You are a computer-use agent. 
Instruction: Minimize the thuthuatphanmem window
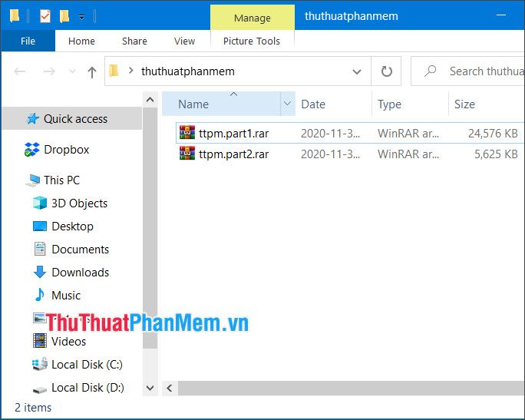(x=501, y=15)
